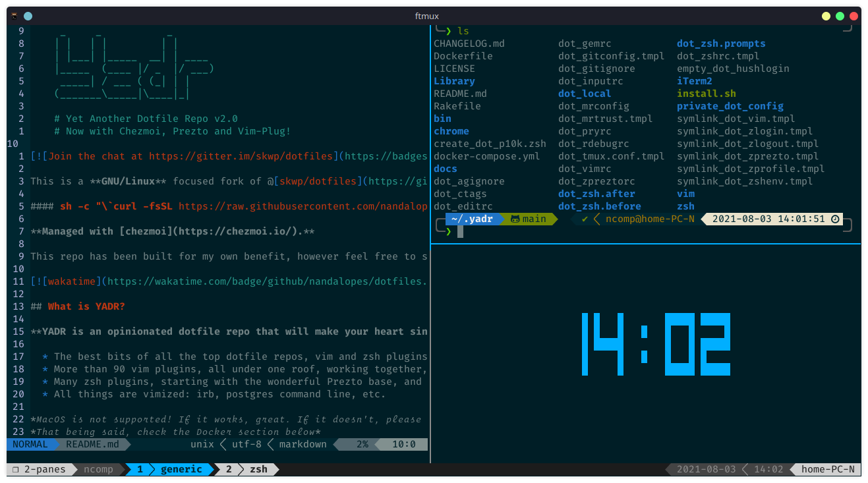Click Now with Chezmoi, Prezto and Vim-Plug line

pyautogui.click(x=173, y=131)
